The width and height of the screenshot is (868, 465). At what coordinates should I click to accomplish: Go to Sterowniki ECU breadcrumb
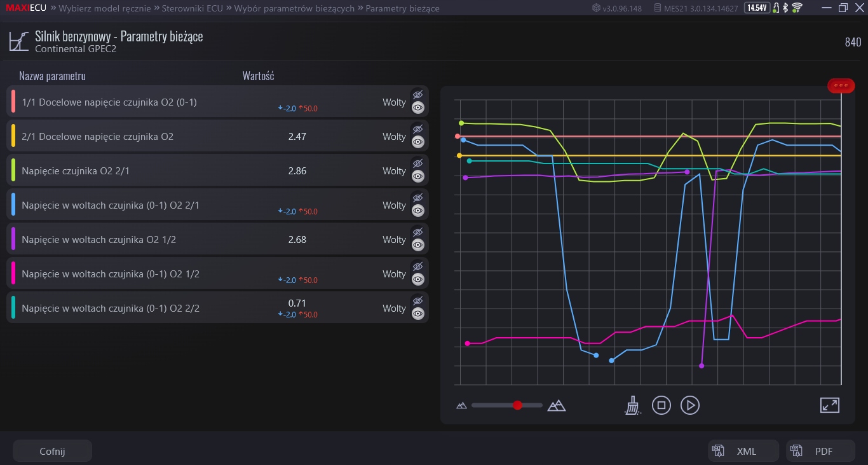193,8
